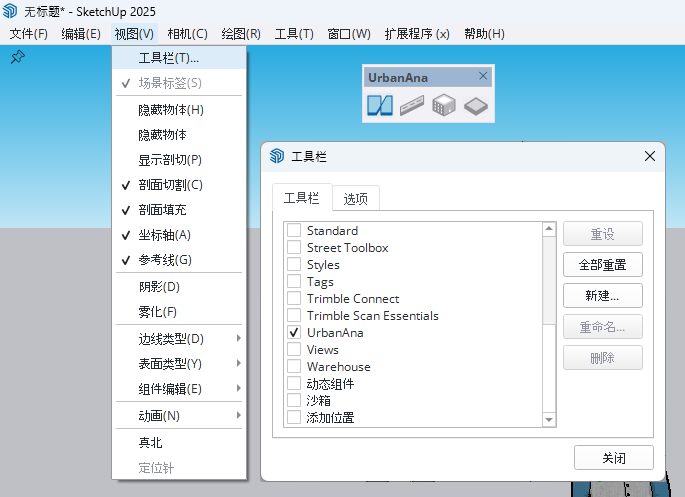Enable the 添加位置 toolbar checkbox
685x497 pixels.
pyautogui.click(x=294, y=417)
